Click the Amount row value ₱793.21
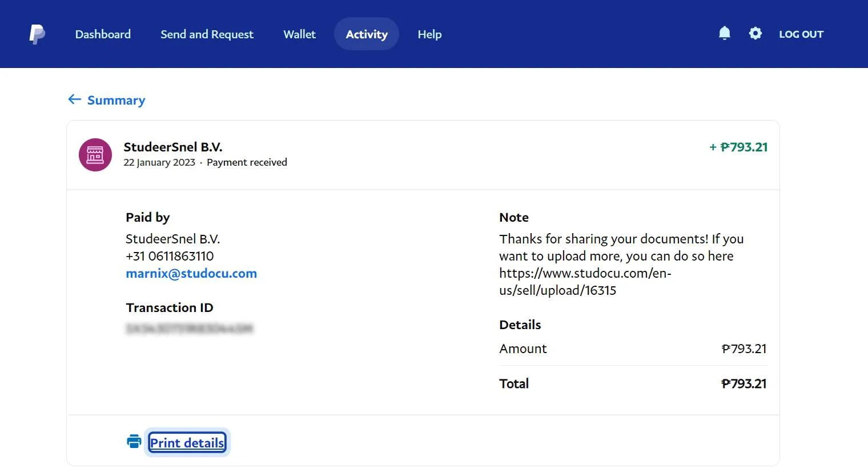 [744, 349]
